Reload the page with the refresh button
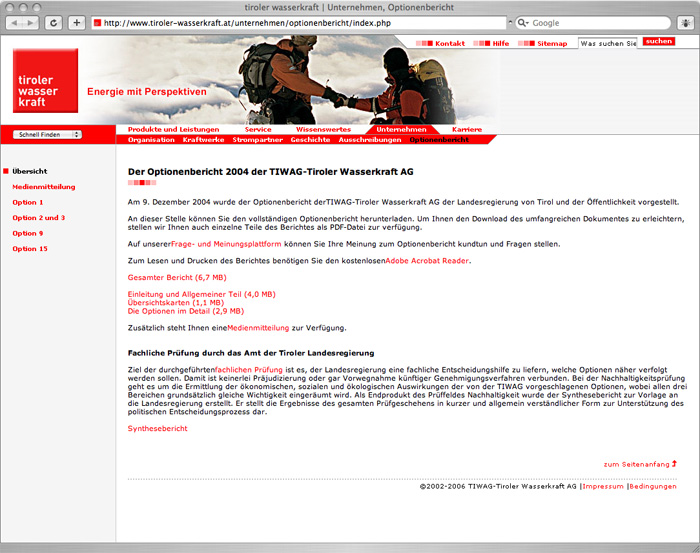The width and height of the screenshot is (700, 553). pos(53,23)
